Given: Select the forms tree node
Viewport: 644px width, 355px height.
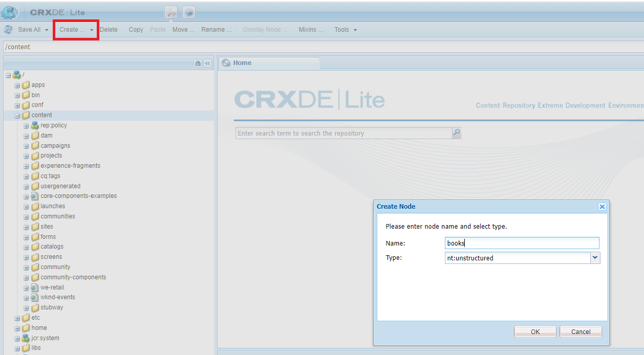Looking at the screenshot, I should pyautogui.click(x=48, y=237).
